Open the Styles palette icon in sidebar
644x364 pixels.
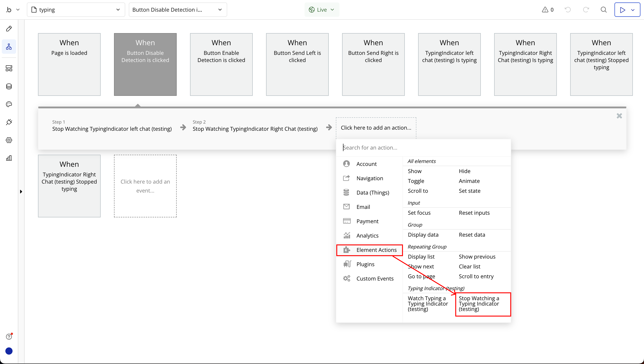(x=9, y=104)
